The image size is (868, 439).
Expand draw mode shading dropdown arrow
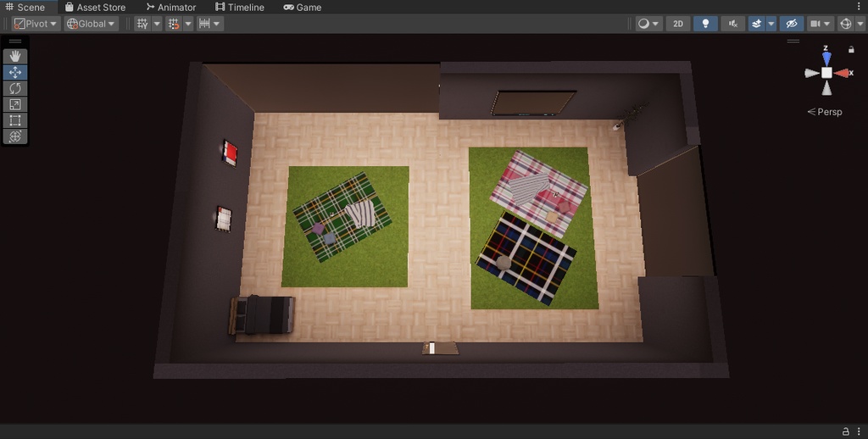(656, 24)
